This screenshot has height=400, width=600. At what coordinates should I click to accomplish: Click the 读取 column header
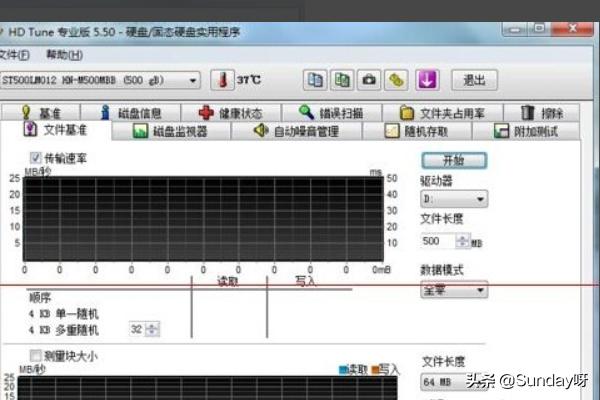(228, 282)
